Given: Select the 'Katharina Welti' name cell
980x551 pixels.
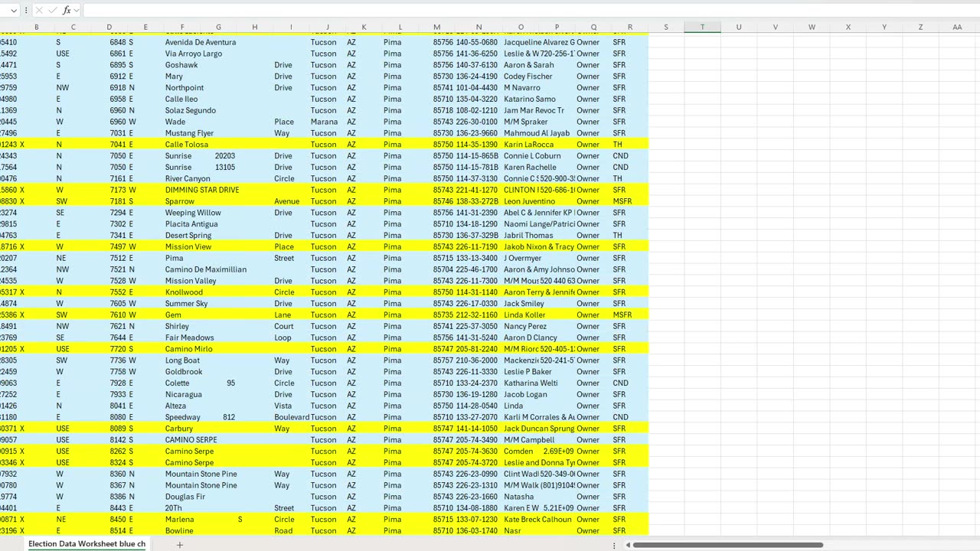Looking at the screenshot, I should click(x=531, y=383).
